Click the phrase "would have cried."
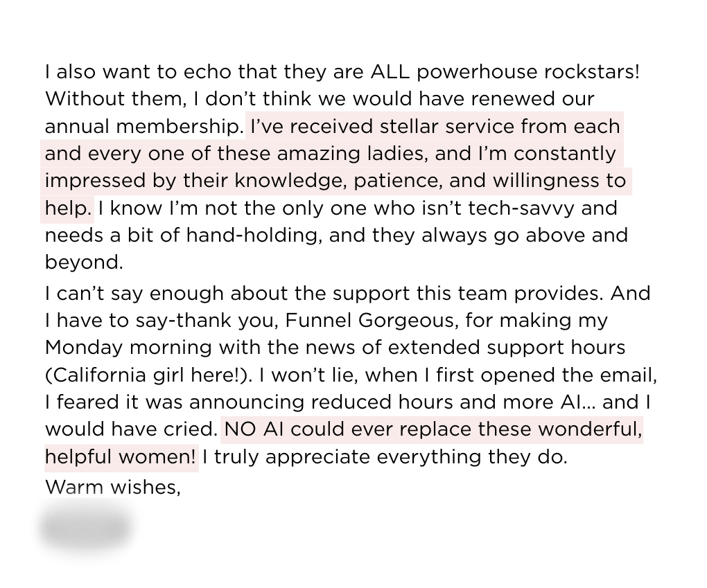 coord(131,429)
